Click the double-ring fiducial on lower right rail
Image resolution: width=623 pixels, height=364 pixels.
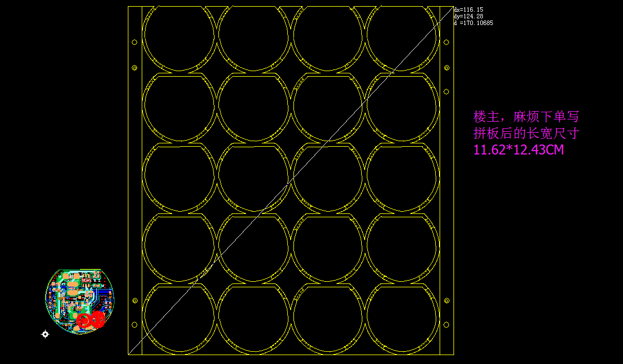447,301
